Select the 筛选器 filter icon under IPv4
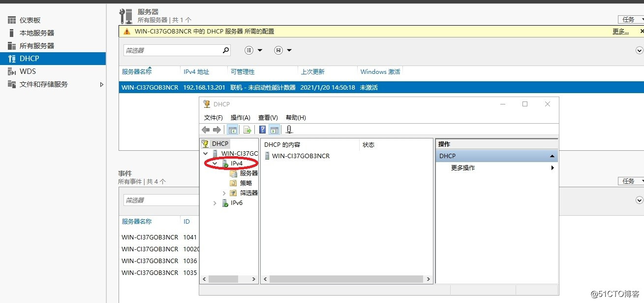Viewport: 644px width, 303px height. pos(234,193)
